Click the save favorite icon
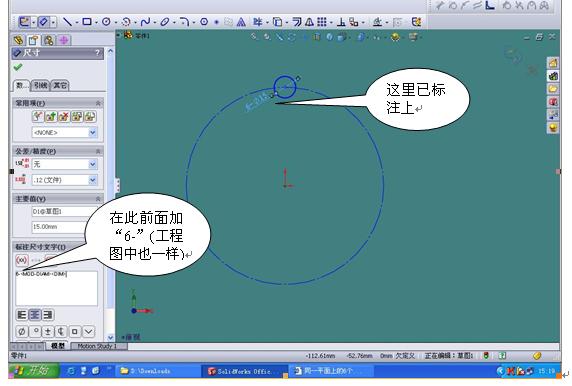The height and width of the screenshot is (386, 572). point(77,117)
